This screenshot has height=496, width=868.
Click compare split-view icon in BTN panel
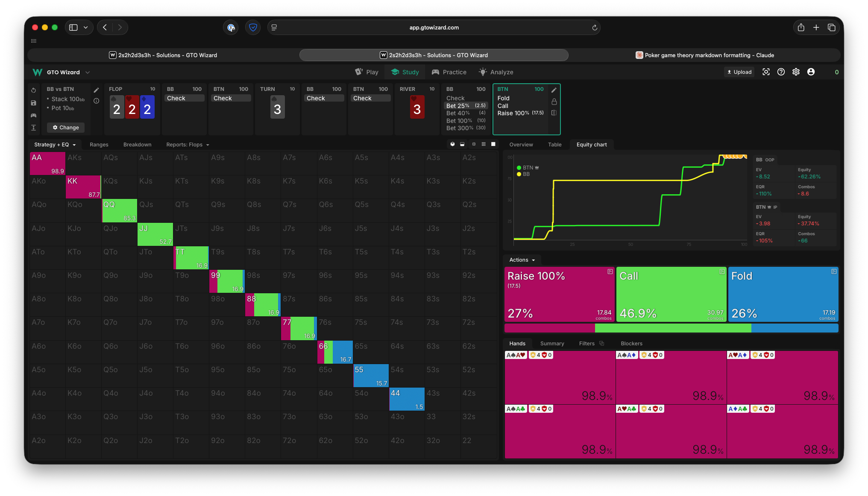pos(554,113)
